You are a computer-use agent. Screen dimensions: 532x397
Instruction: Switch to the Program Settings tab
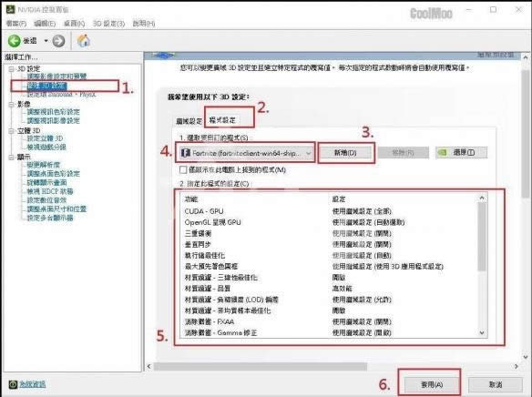pos(222,120)
